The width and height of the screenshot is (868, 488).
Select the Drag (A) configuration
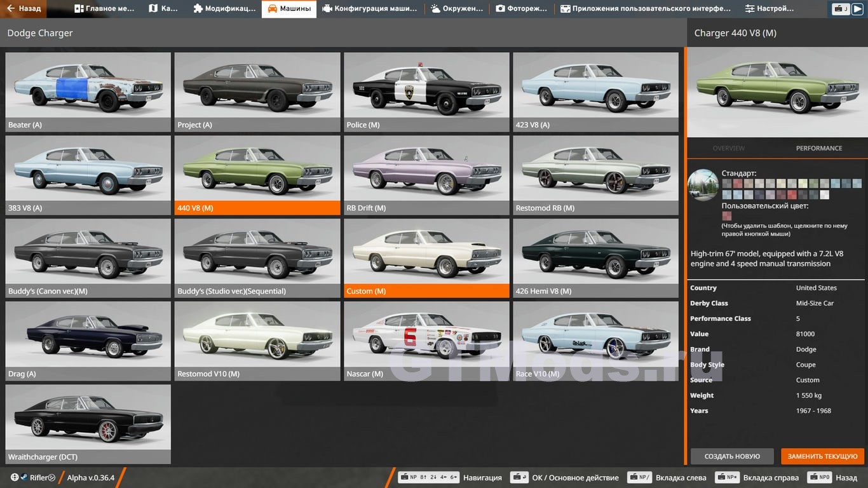click(x=88, y=341)
